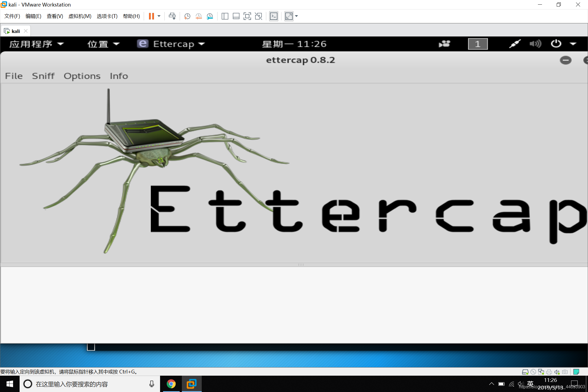Open the Windows notification center
Viewport: 588px width, 392px height.
point(574,384)
